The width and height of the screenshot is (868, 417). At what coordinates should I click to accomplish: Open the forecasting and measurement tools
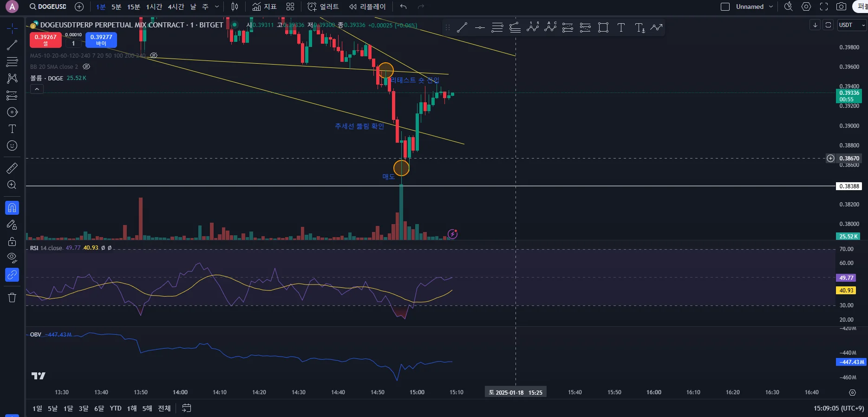[x=12, y=95]
